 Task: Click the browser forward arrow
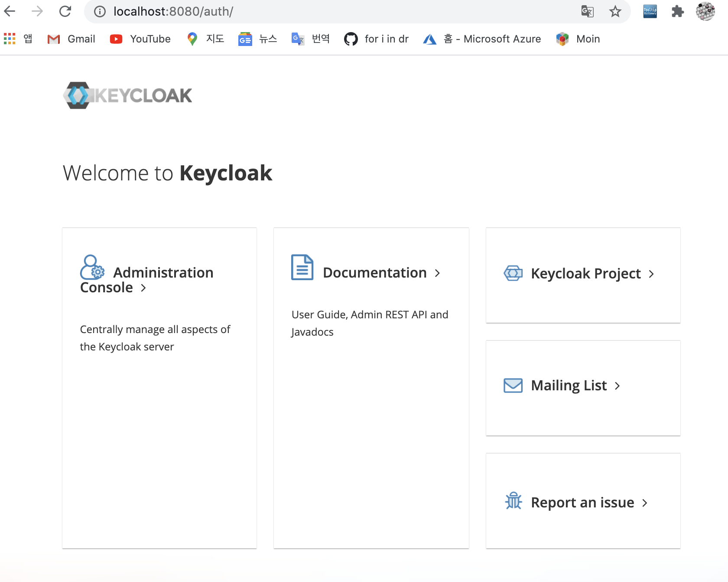pyautogui.click(x=37, y=11)
